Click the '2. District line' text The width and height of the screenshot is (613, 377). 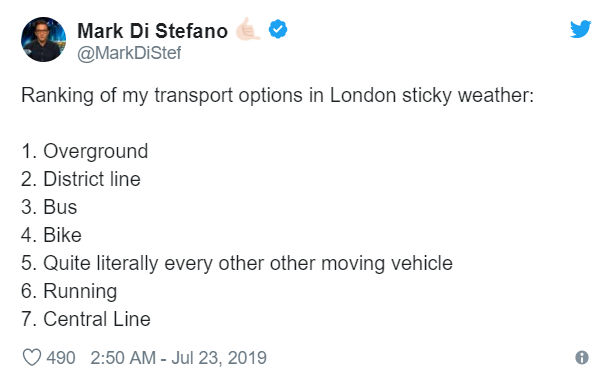(x=81, y=179)
